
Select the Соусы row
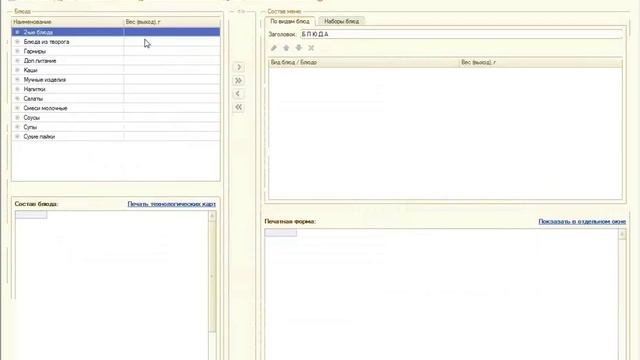coord(116,118)
